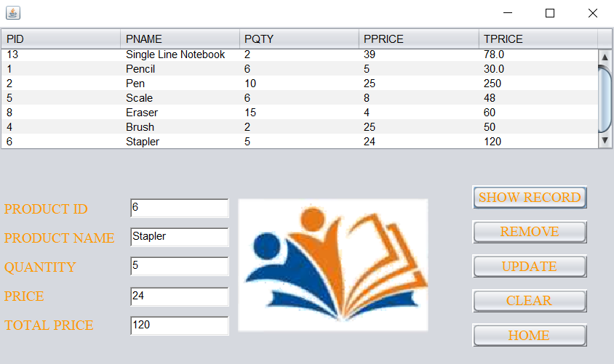Click the Product ID input field

coord(180,208)
